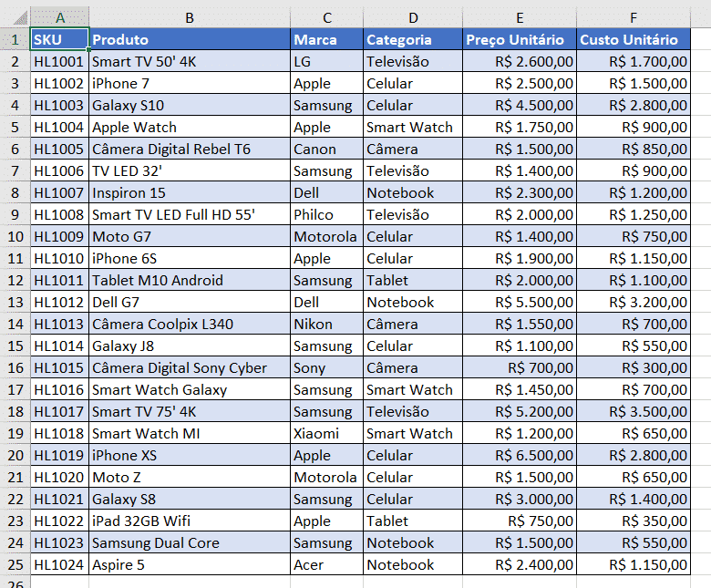The width and height of the screenshot is (711, 588).
Task: Select Smart Watch MI cell
Action: click(x=190, y=433)
